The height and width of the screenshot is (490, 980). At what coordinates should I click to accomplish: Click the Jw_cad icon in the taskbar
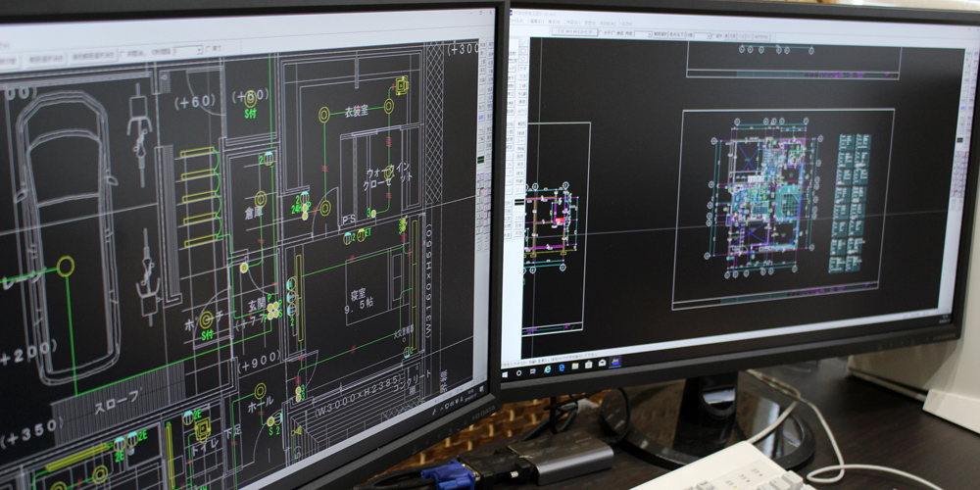tap(615, 364)
